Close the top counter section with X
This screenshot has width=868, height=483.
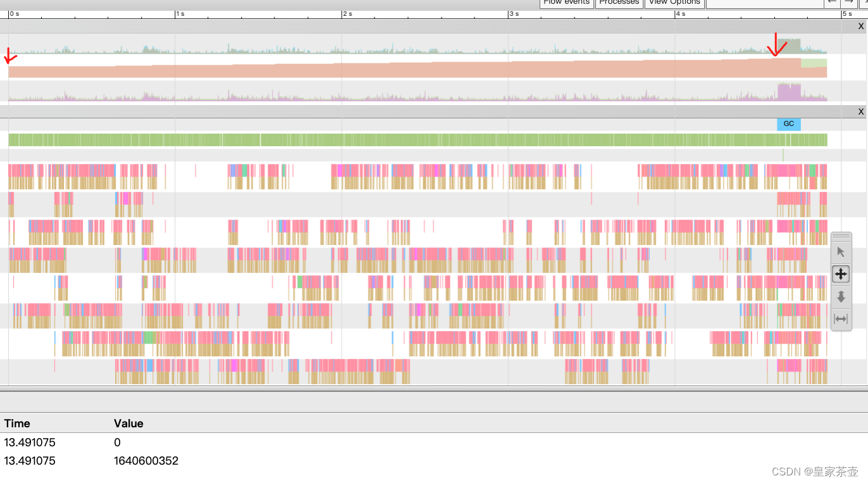click(x=860, y=26)
